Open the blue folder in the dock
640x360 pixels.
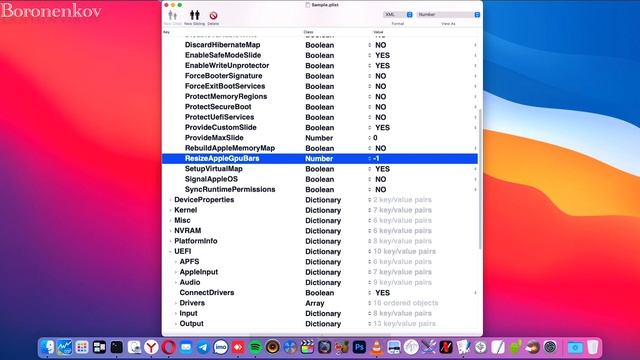(575, 347)
